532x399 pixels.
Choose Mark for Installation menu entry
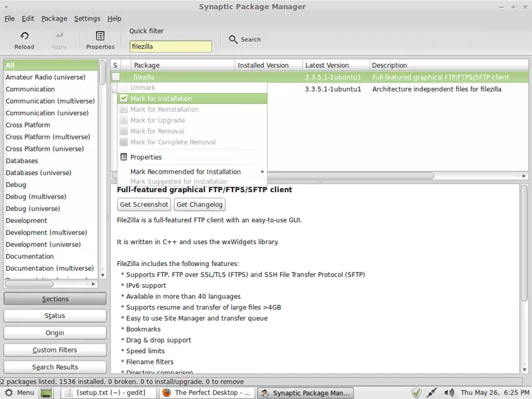[x=192, y=98]
